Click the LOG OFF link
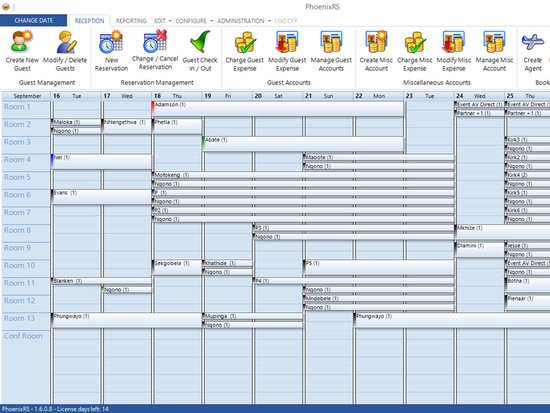The image size is (550, 413). (x=286, y=21)
